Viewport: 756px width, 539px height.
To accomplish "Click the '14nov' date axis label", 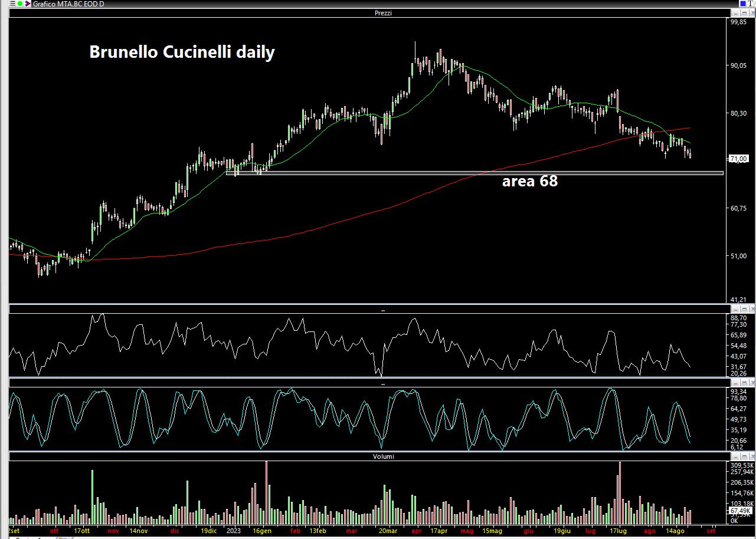I will [x=138, y=531].
